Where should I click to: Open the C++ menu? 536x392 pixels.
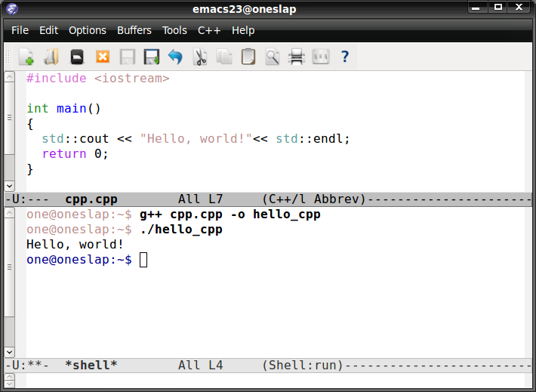click(x=209, y=30)
